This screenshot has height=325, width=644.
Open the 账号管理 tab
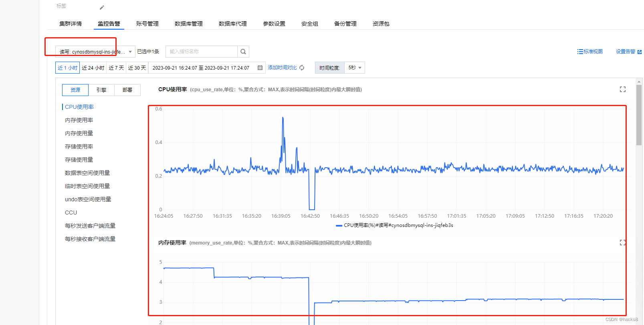(x=147, y=24)
